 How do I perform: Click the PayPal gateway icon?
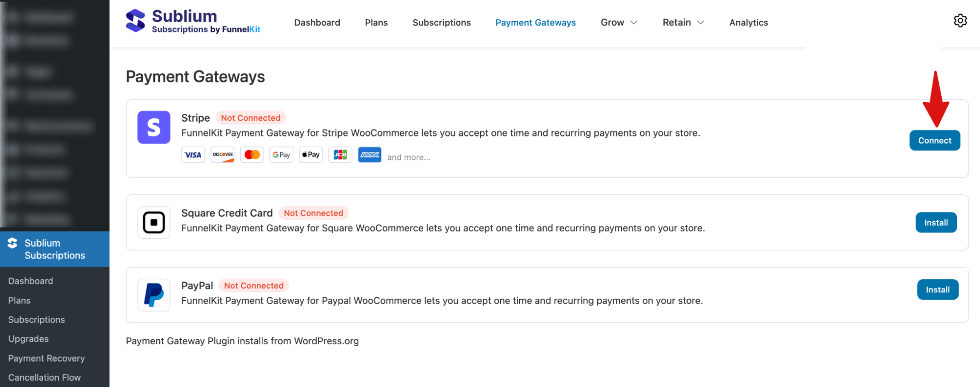coord(153,294)
